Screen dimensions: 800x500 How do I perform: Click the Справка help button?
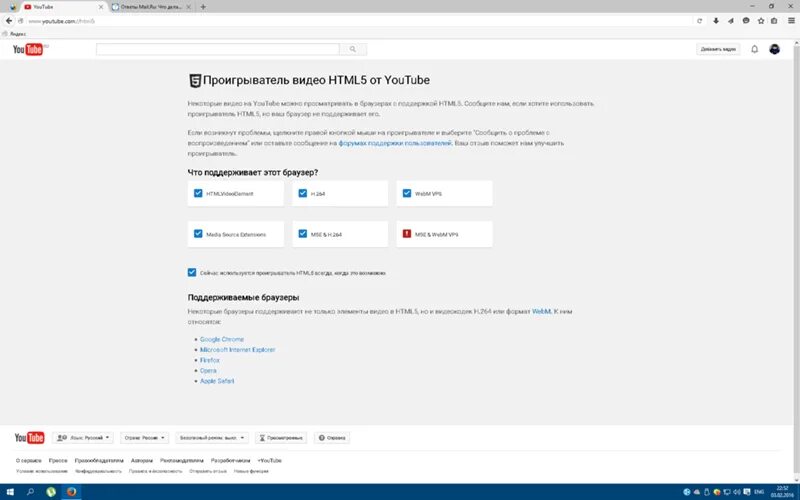[332, 438]
